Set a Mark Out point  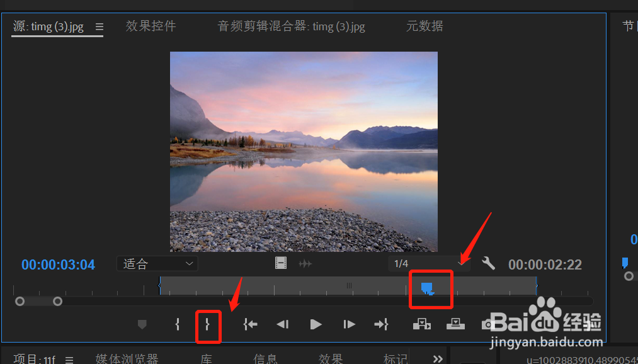[x=208, y=324]
